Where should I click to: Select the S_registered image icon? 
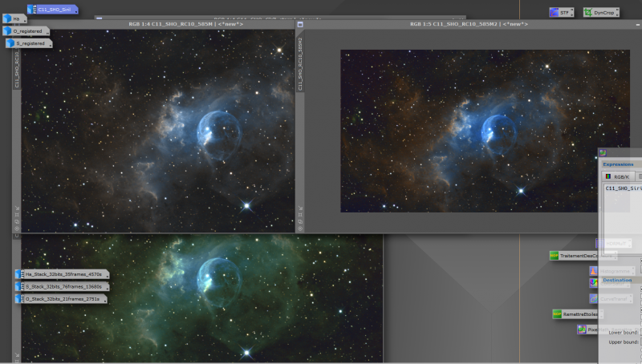(29, 43)
